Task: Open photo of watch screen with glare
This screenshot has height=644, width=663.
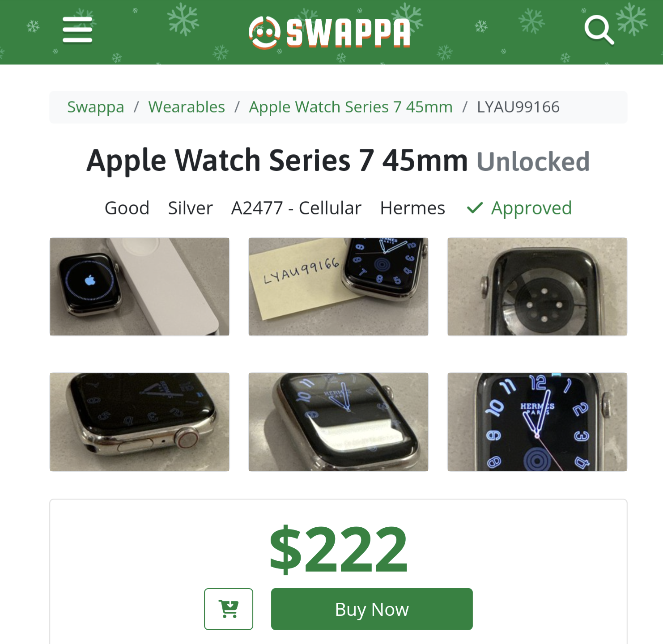Action: (x=338, y=422)
